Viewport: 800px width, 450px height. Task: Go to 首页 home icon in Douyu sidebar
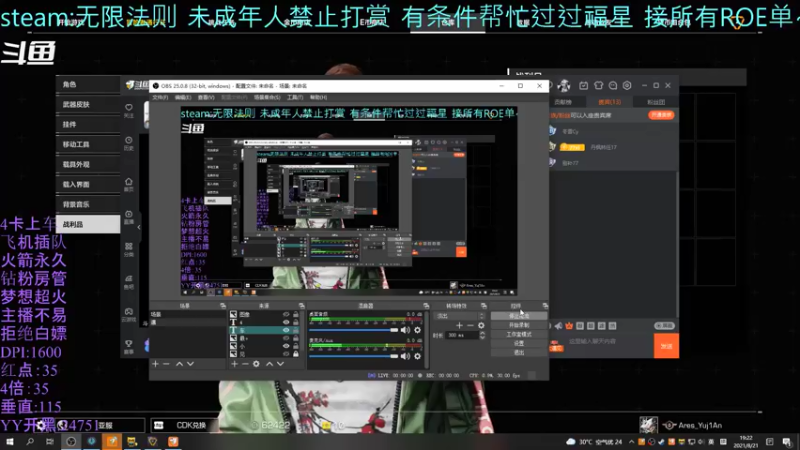[129, 181]
